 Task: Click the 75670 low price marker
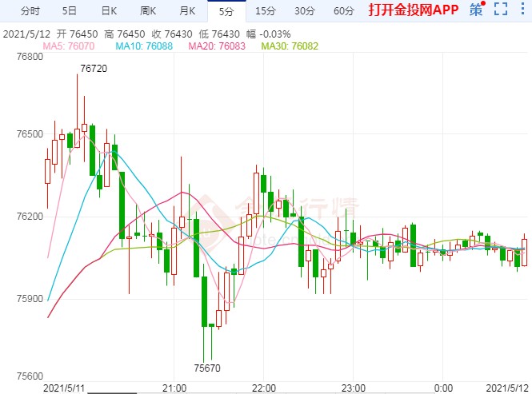pyautogui.click(x=208, y=368)
